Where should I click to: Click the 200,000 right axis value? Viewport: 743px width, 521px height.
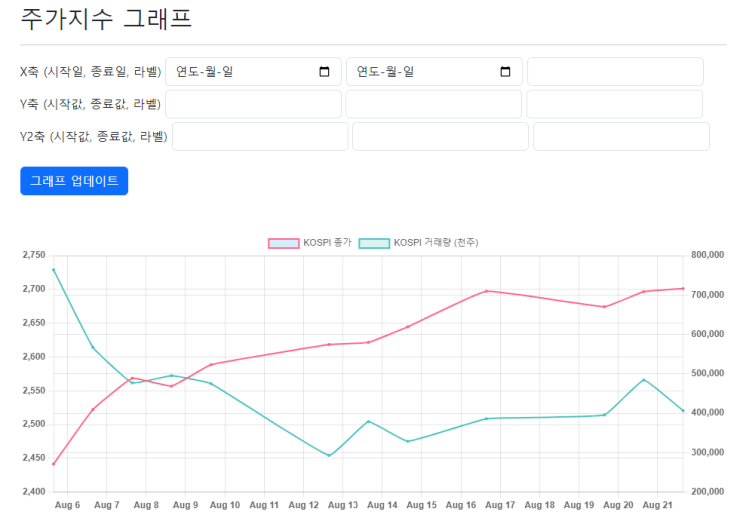pyautogui.click(x=707, y=492)
